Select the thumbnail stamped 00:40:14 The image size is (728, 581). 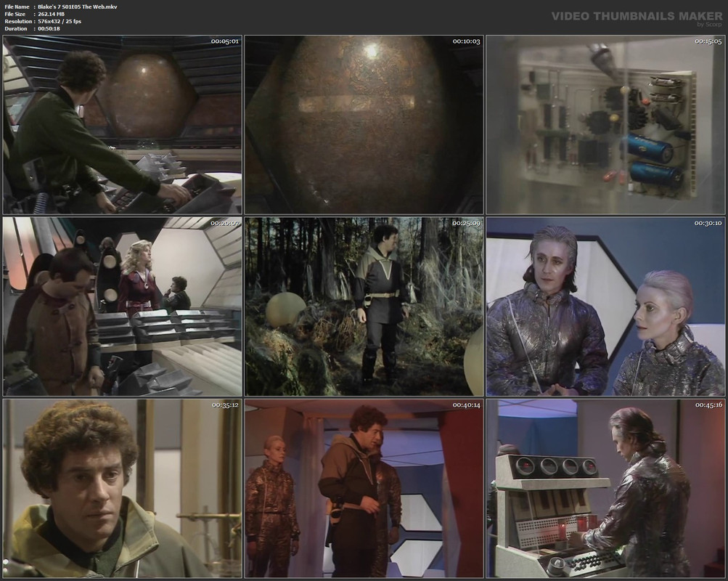[x=364, y=488]
